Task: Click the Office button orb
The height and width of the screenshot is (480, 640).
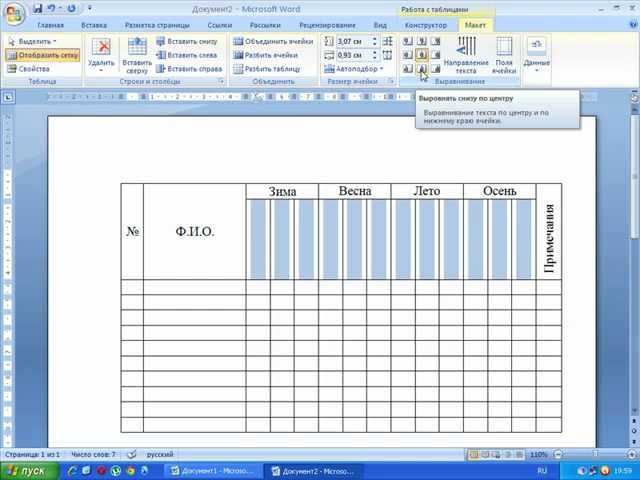Action: [15, 14]
